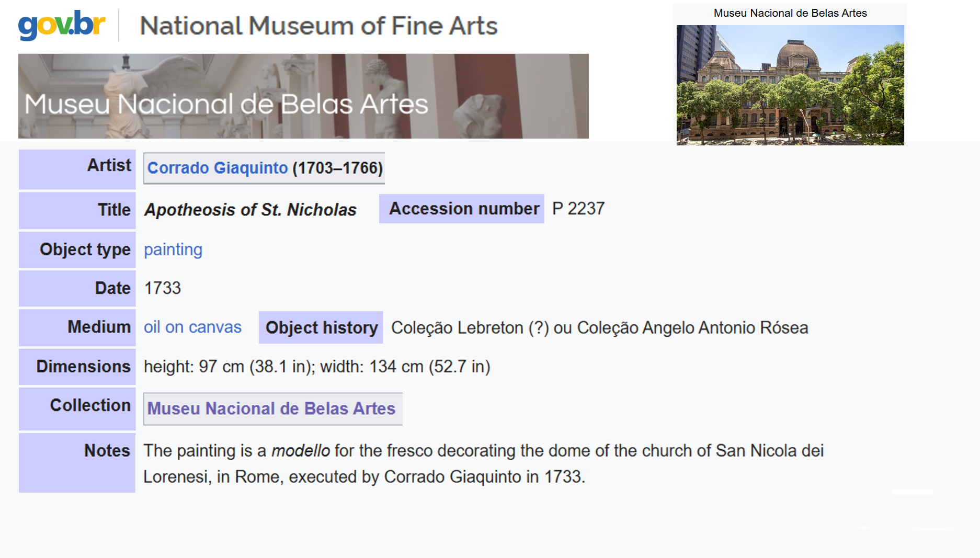Click the Object history label

pyautogui.click(x=321, y=327)
